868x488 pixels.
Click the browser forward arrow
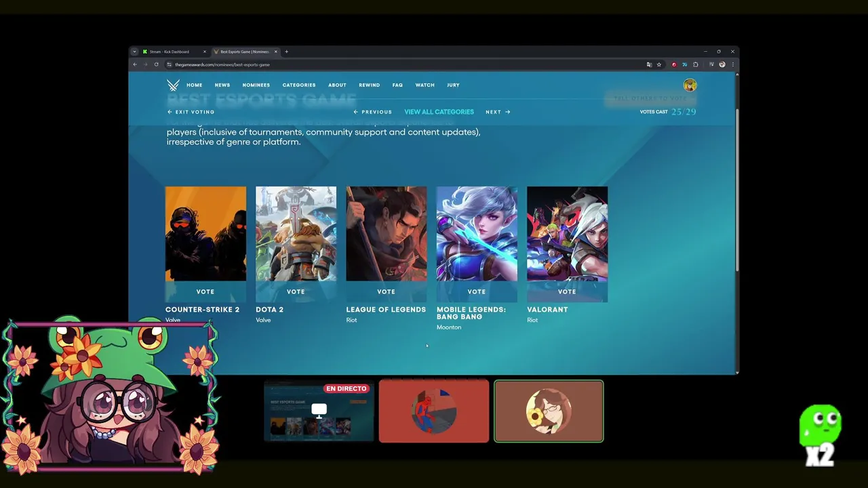[145, 64]
